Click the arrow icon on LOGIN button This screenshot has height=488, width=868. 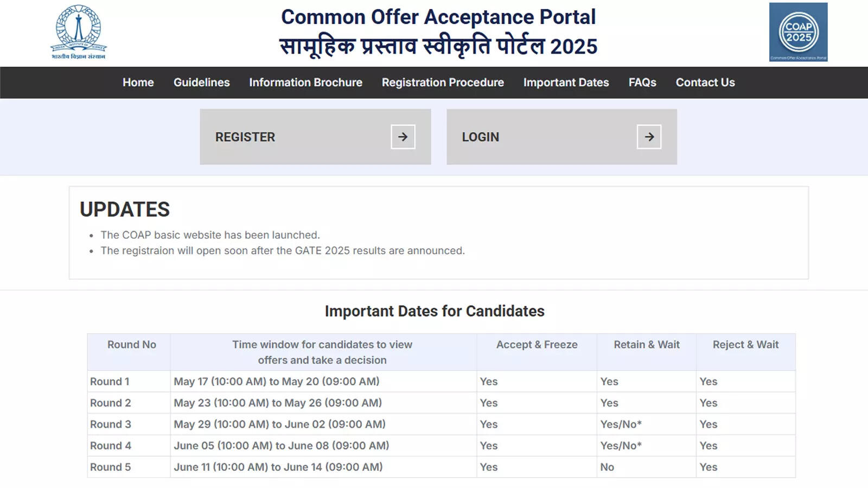[x=648, y=137]
